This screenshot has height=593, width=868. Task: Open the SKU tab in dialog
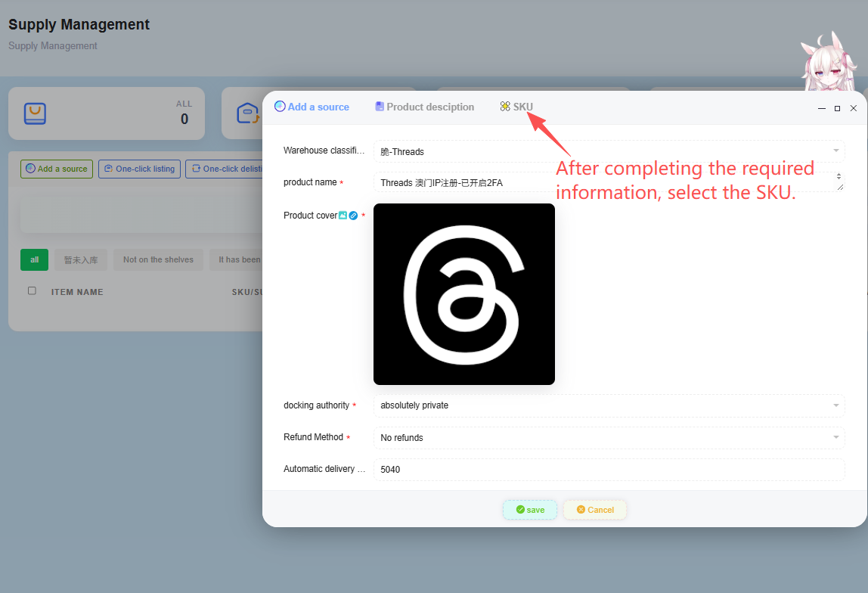(516, 107)
